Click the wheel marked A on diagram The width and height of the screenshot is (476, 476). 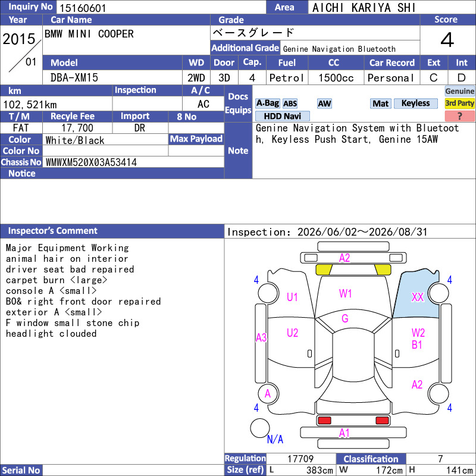point(268,394)
